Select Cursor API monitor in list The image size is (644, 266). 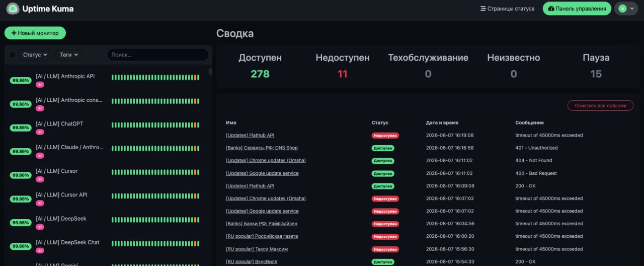tap(108, 198)
